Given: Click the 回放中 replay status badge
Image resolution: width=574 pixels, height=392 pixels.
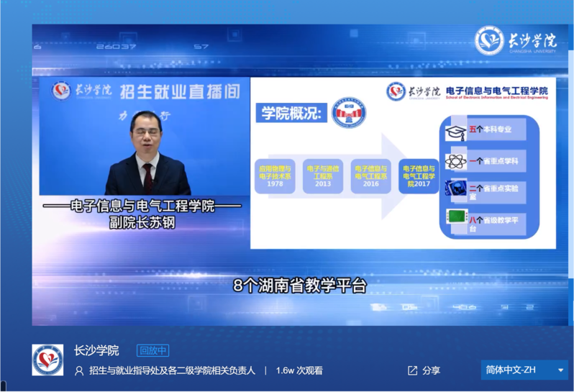Looking at the screenshot, I should point(152,350).
